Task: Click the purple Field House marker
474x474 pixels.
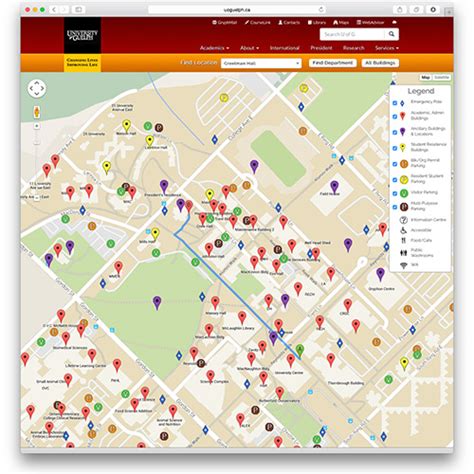Action: click(x=334, y=187)
